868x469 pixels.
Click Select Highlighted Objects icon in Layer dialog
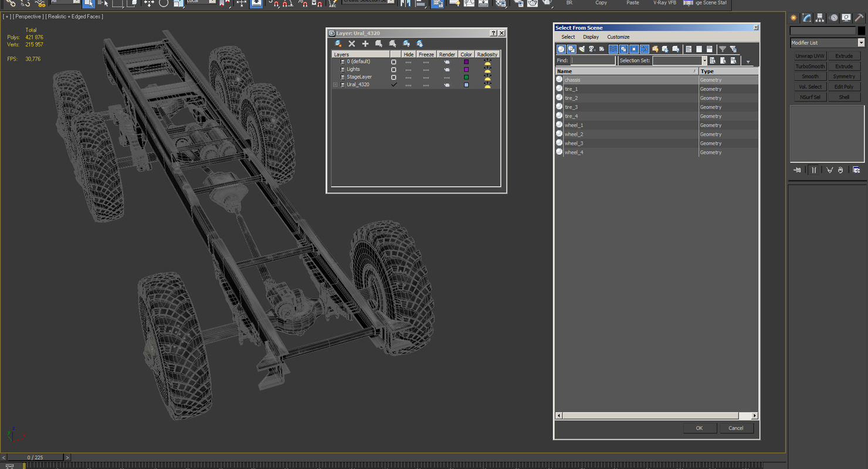coord(379,43)
